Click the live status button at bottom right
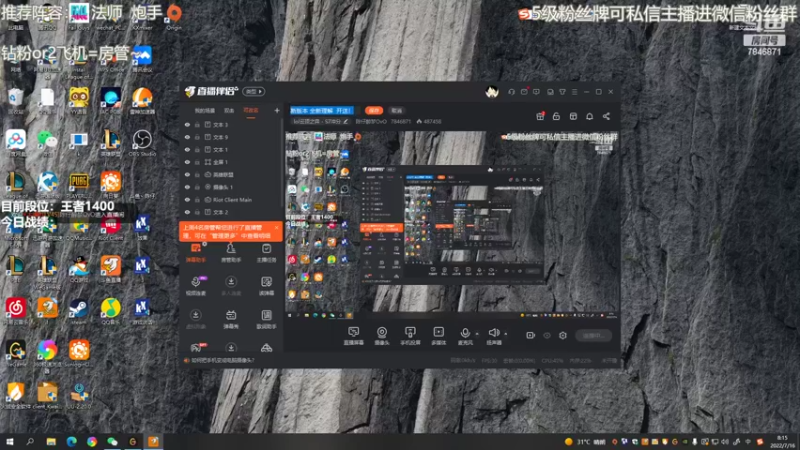The image size is (800, 450). tap(593, 335)
